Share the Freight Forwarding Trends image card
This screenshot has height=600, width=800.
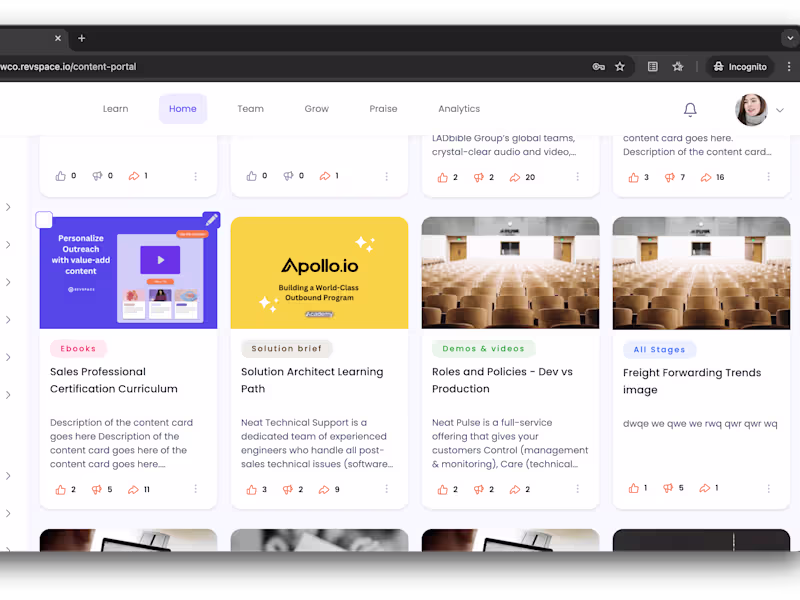point(705,488)
